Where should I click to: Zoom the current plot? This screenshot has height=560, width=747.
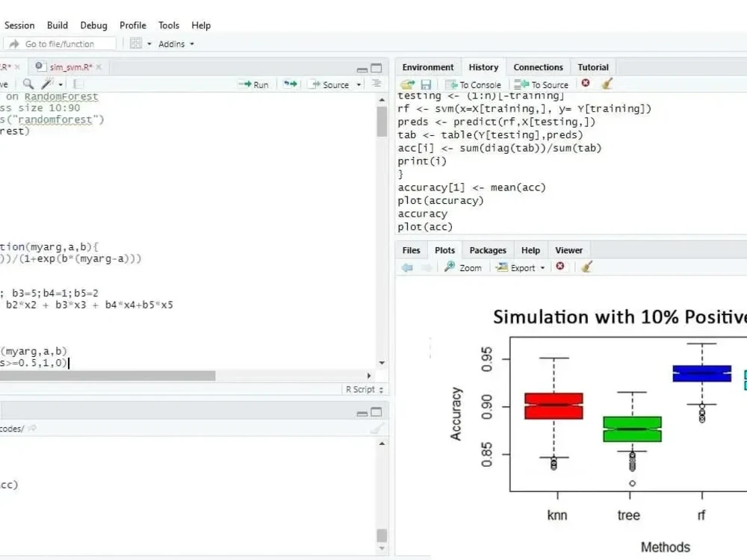pos(462,267)
